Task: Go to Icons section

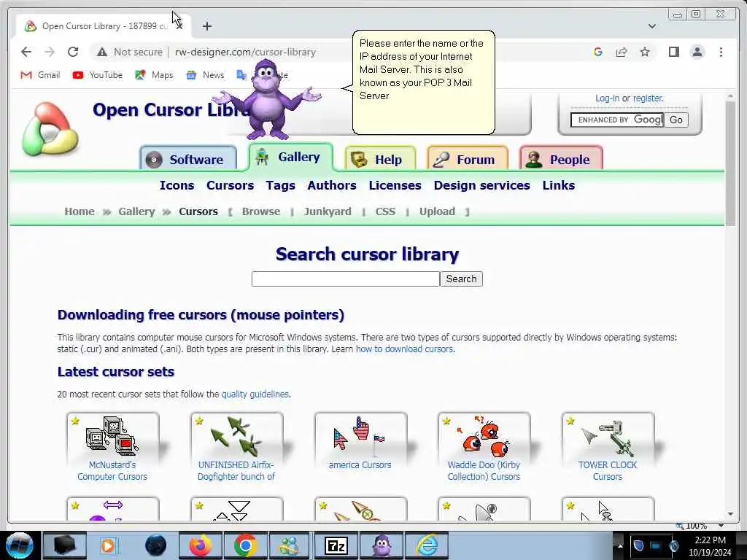Action: [177, 185]
